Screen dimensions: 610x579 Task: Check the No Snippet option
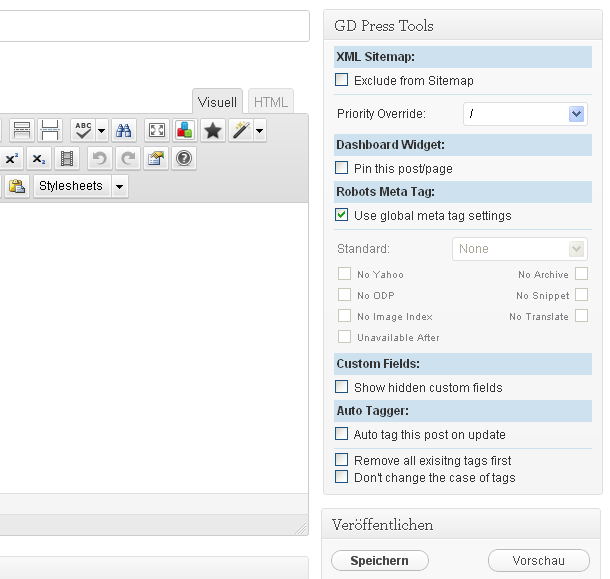(x=582, y=295)
